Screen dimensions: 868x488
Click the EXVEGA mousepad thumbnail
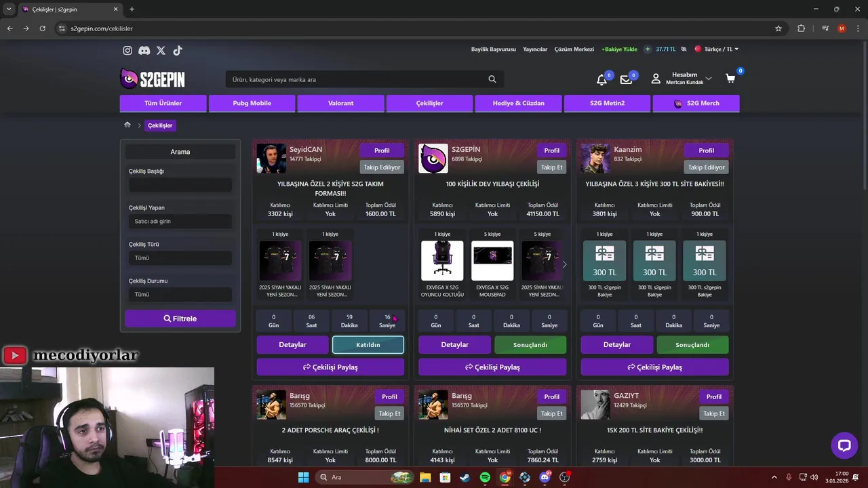tap(492, 260)
